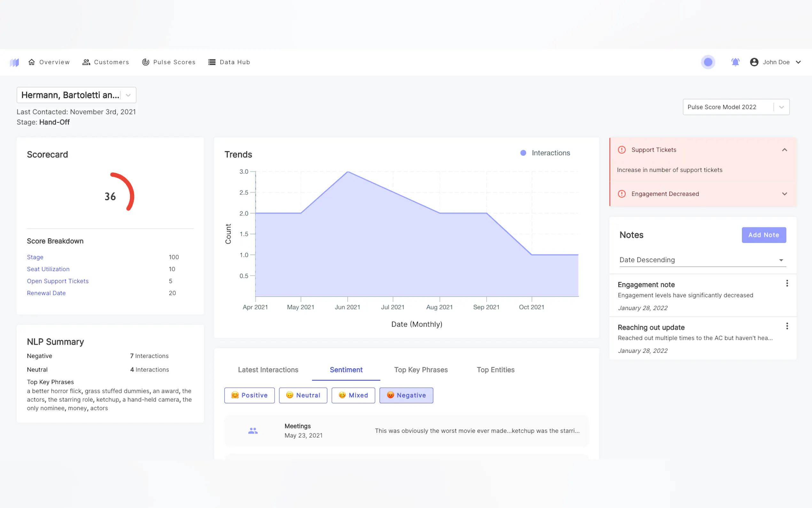The height and width of the screenshot is (508, 812).
Task: Click the Meetings people icon
Action: pyautogui.click(x=253, y=431)
